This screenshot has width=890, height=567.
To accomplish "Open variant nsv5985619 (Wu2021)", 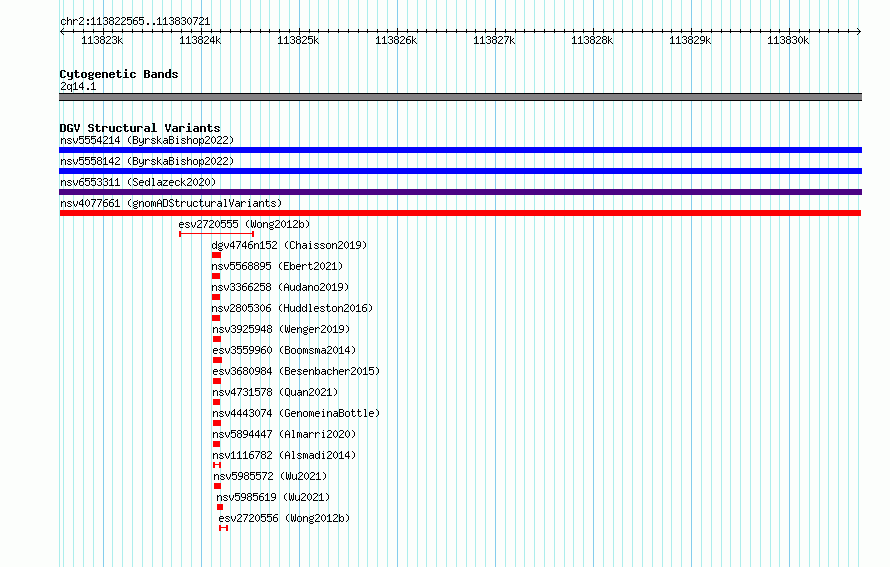I will click(x=273, y=497).
